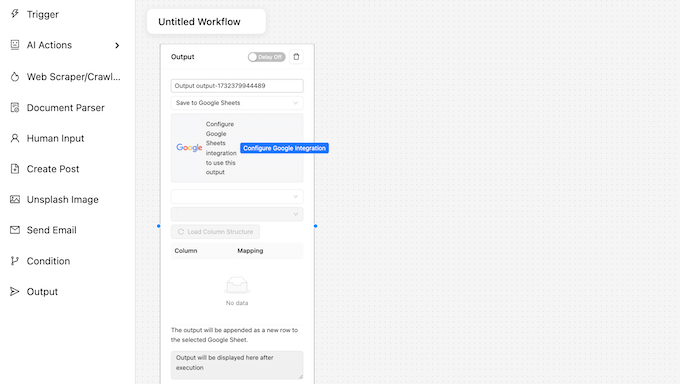Open the Save to Google Sheets dropdown

point(237,103)
